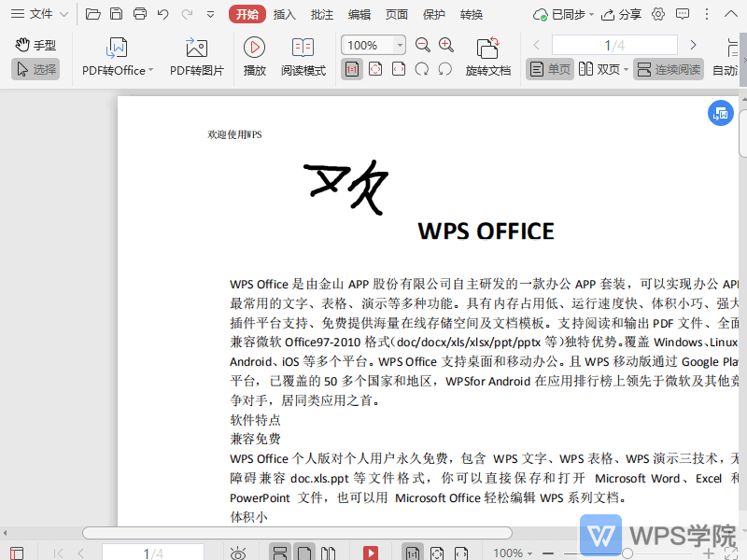This screenshot has width=747, height=560.
Task: Zoom in with the plus magnifier
Action: pyautogui.click(x=446, y=45)
